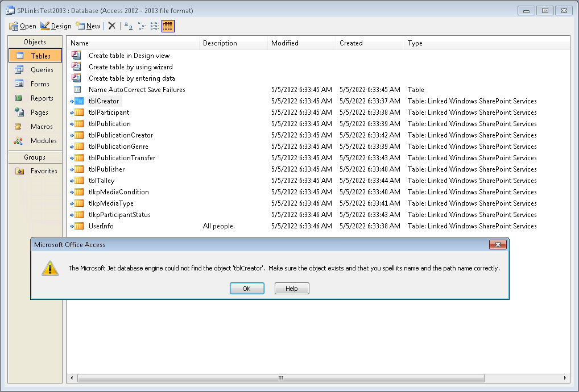Switch to Large Icons view

(x=129, y=26)
